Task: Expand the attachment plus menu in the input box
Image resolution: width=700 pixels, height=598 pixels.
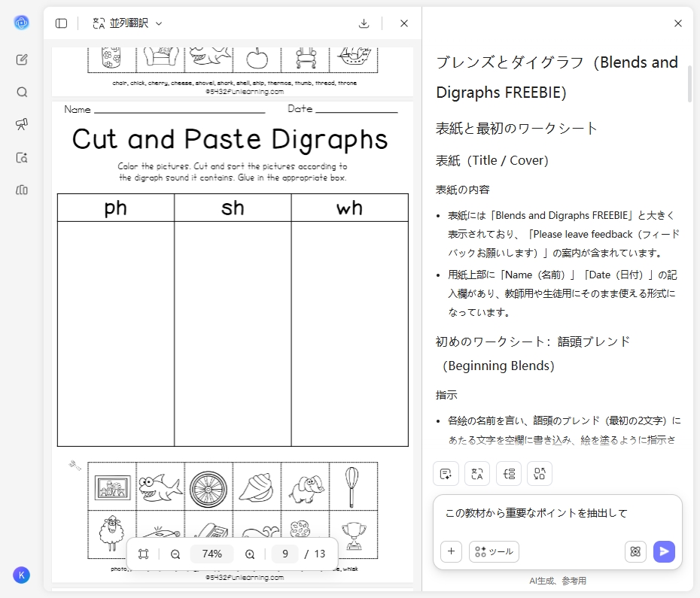Action: (x=451, y=551)
